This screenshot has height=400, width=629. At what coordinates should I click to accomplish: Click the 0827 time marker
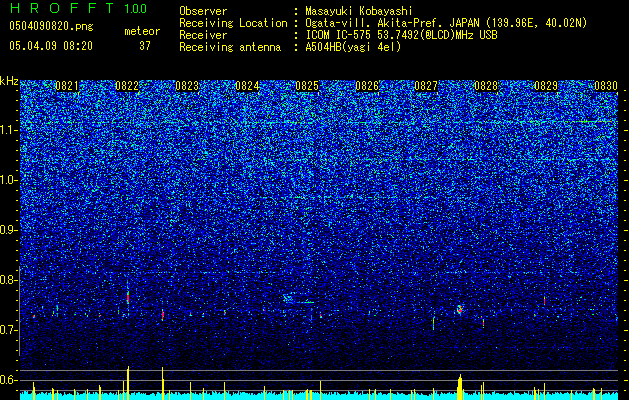coord(426,86)
